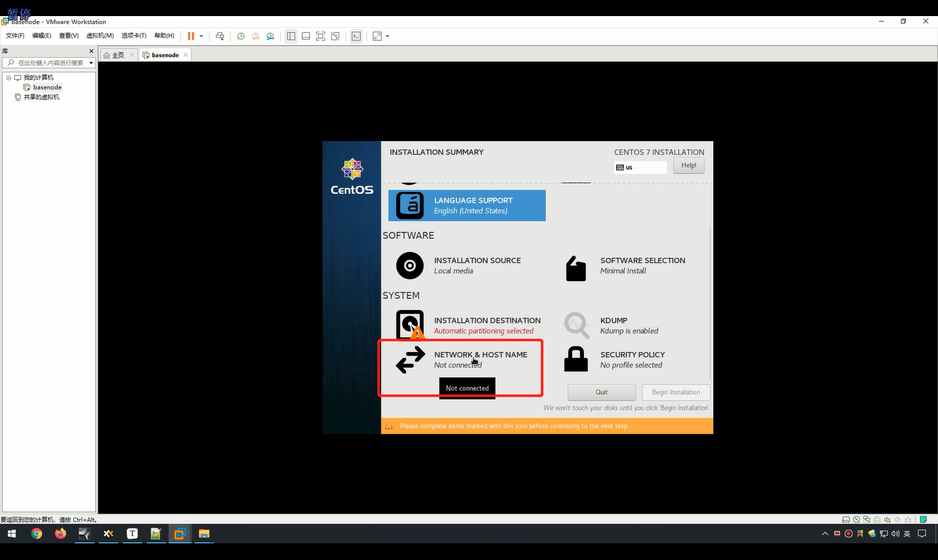Click the us keyboard layout indicator
The width and height of the screenshot is (938, 560).
640,167
